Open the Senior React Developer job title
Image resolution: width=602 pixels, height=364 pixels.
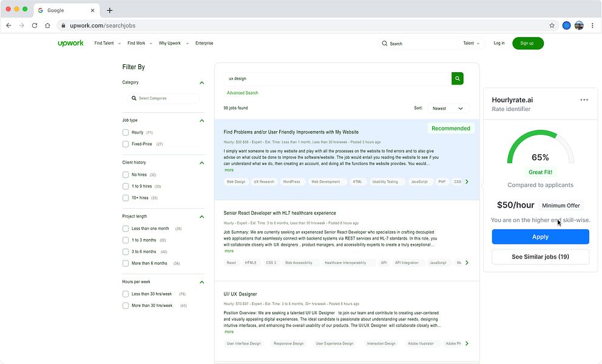(x=280, y=213)
